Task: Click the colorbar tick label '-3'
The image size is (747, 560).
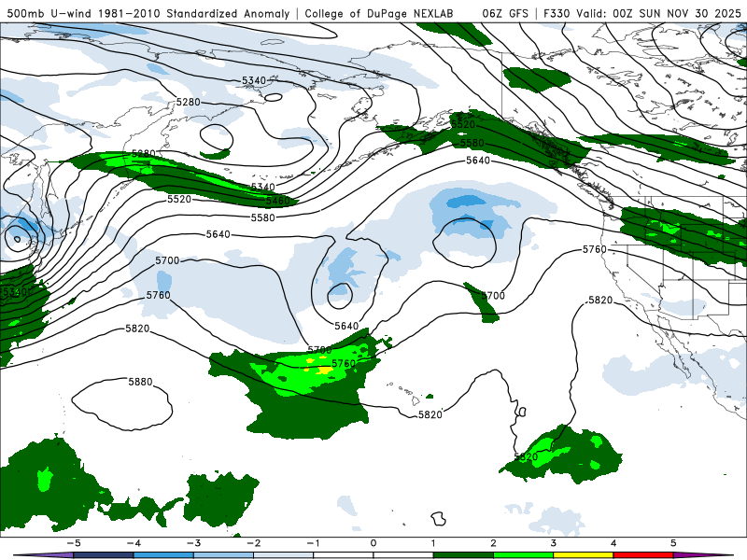Action: click(x=193, y=543)
